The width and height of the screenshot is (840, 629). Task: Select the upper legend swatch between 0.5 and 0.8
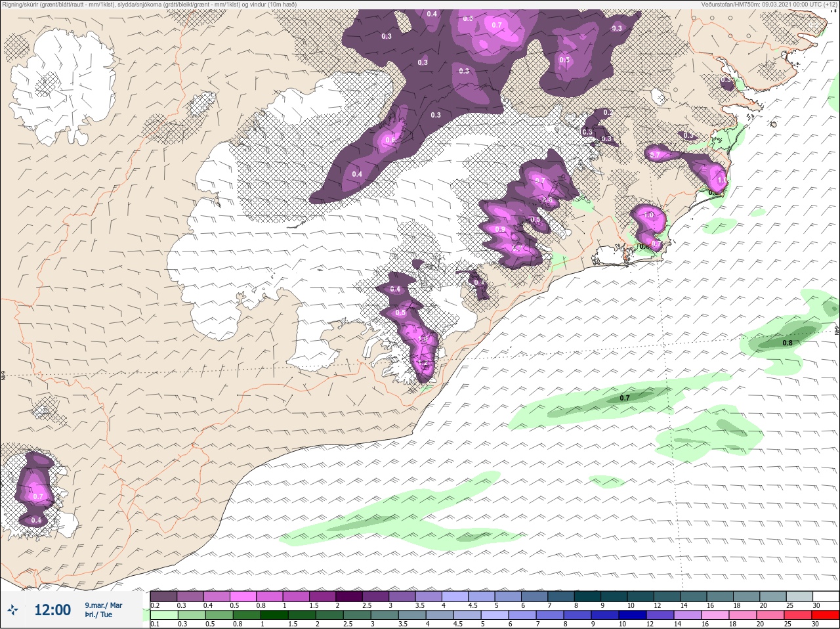[x=243, y=596]
